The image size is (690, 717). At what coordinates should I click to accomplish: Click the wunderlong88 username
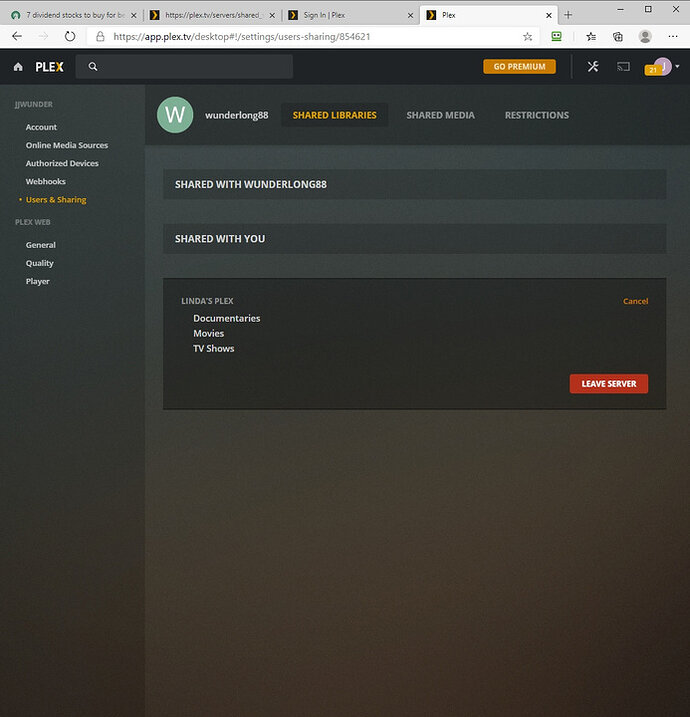point(237,115)
